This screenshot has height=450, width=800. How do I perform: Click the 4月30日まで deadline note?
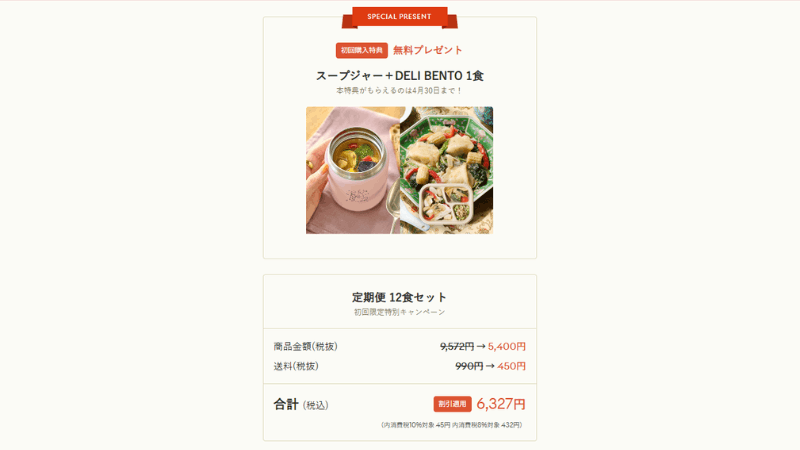pos(399,91)
